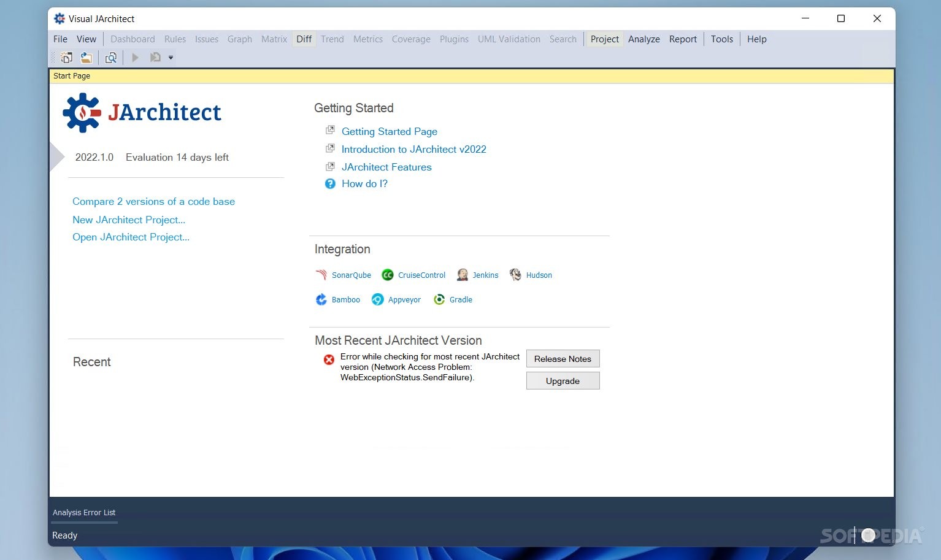Open the Getting Started Page link
Screen dimensions: 941x560
[390, 131]
